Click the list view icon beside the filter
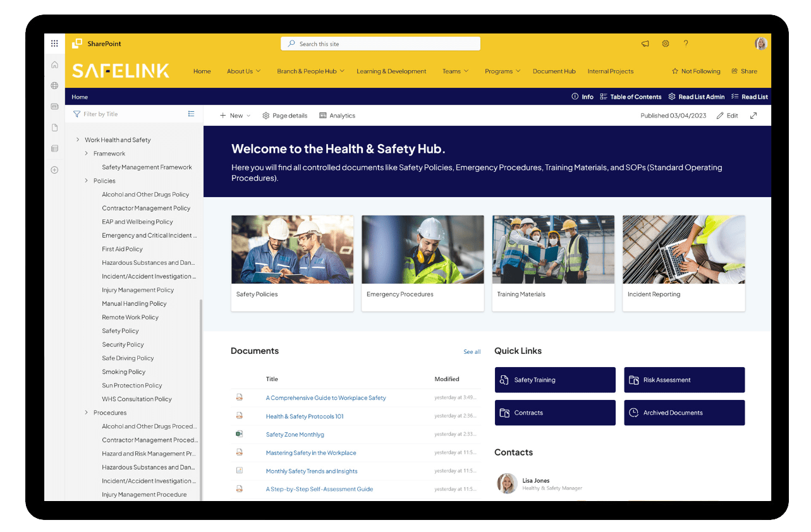Image resolution: width=811 pixels, height=532 pixels. click(x=191, y=113)
